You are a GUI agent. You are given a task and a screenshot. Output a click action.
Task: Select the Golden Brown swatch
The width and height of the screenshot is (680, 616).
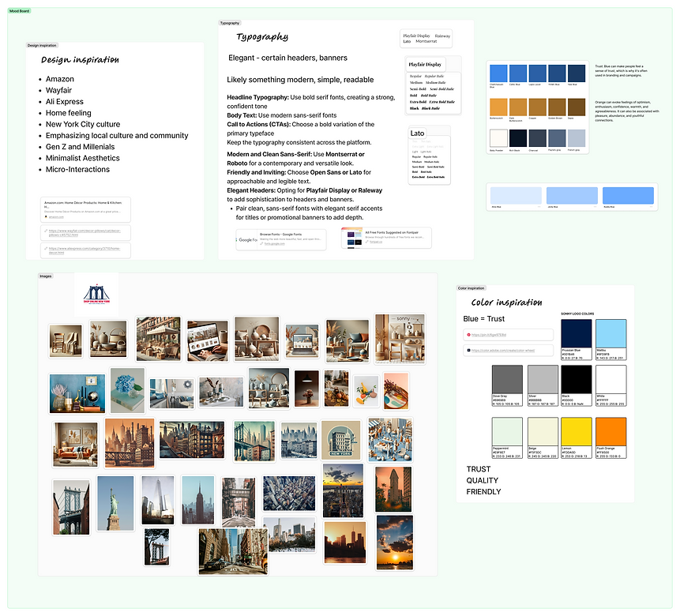557,107
